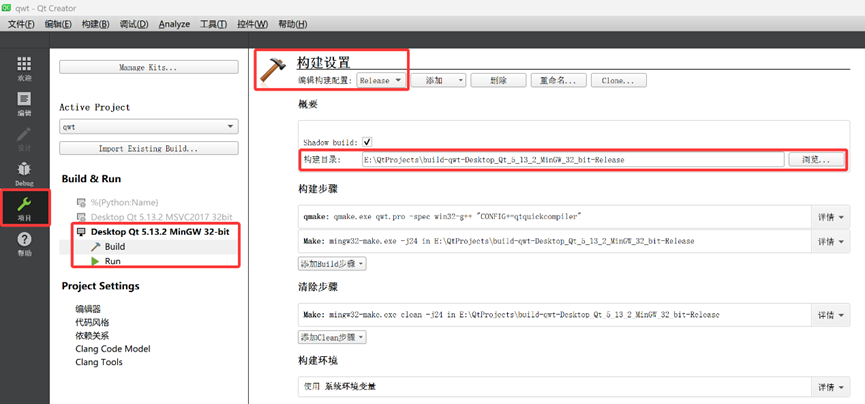Click the hammer icon beside Build
This screenshot has height=404, width=865.
96,247
